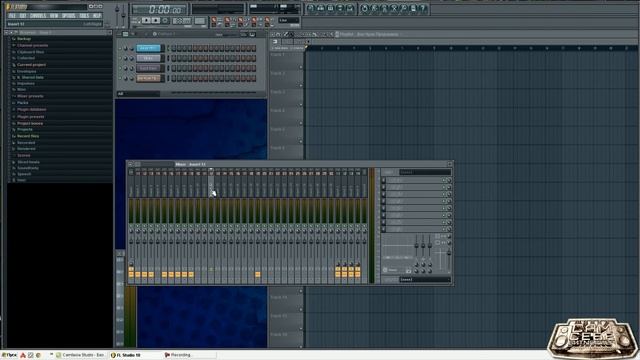The height and width of the screenshot is (360, 640).
Task: Toggle mute LED of the Clap channel
Action: (120, 58)
